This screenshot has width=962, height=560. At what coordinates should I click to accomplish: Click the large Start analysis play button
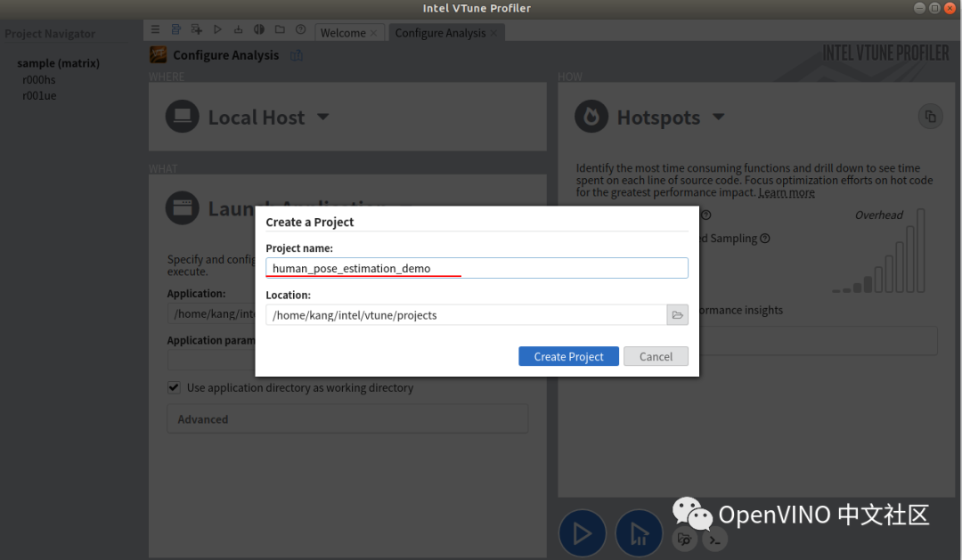click(x=583, y=533)
